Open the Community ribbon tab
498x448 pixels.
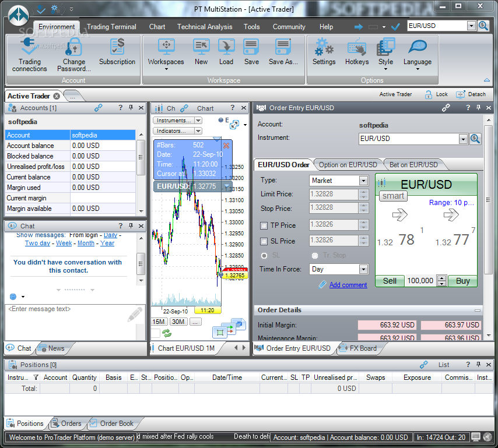pos(289,27)
